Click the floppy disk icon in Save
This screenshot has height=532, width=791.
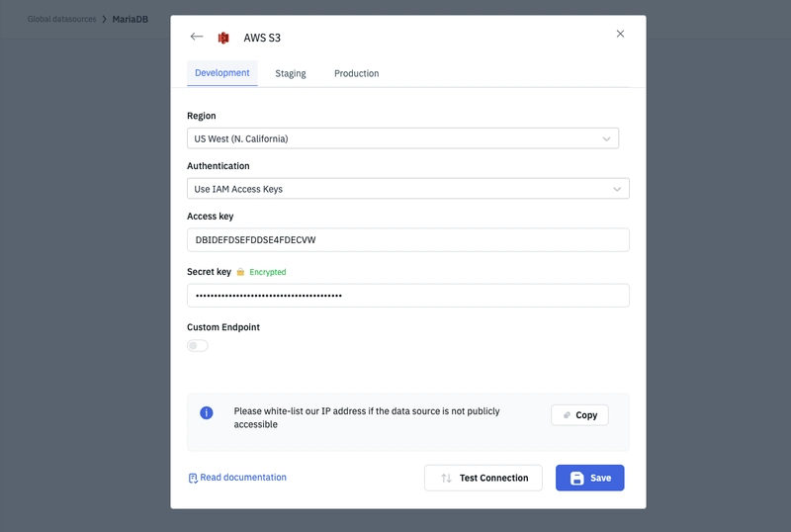tap(577, 478)
